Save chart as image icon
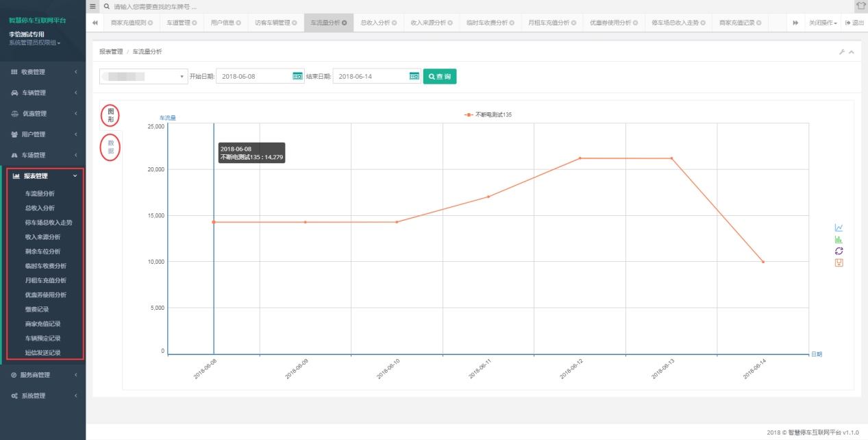 click(x=839, y=262)
